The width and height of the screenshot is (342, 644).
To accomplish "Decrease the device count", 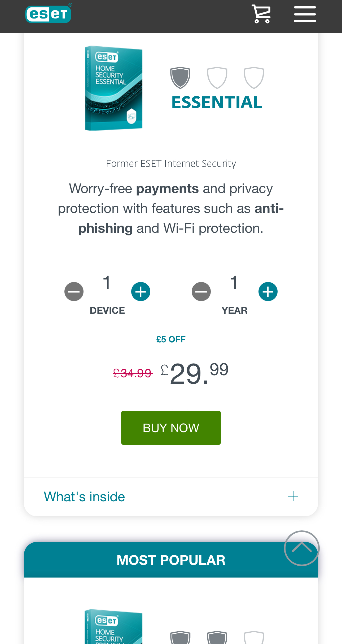I will coord(74,292).
